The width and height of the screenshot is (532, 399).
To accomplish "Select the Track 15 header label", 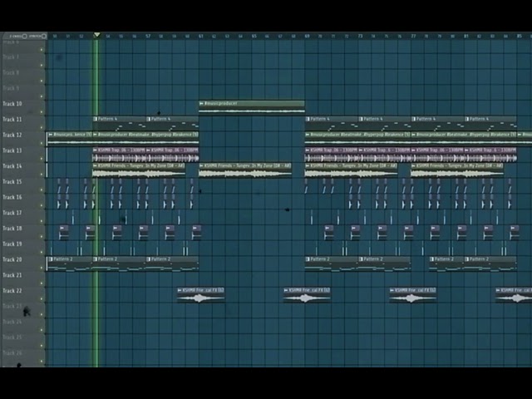I will [12, 182].
